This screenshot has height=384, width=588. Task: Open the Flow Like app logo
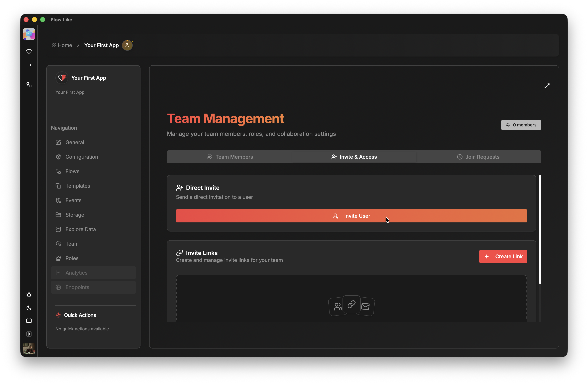coord(29,34)
